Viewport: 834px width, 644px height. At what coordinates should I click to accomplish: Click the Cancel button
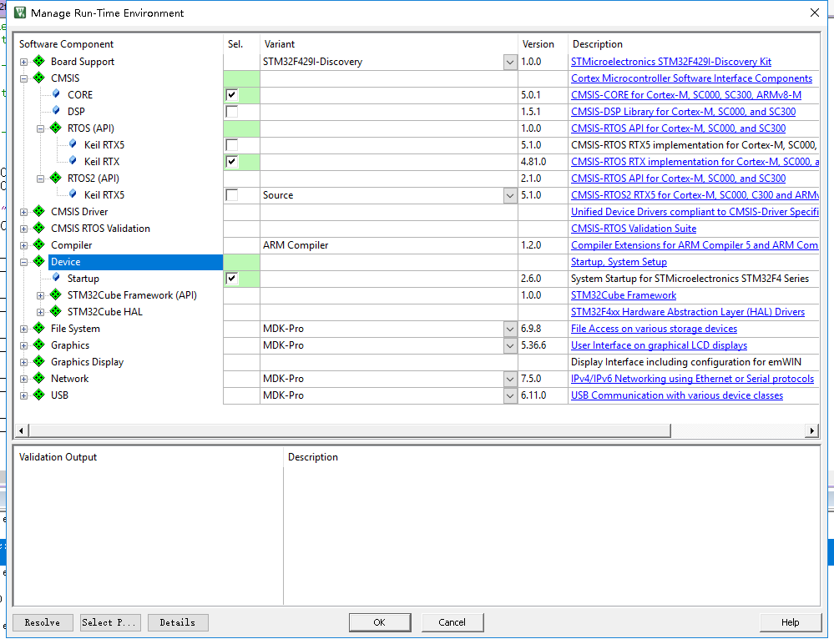click(x=452, y=622)
